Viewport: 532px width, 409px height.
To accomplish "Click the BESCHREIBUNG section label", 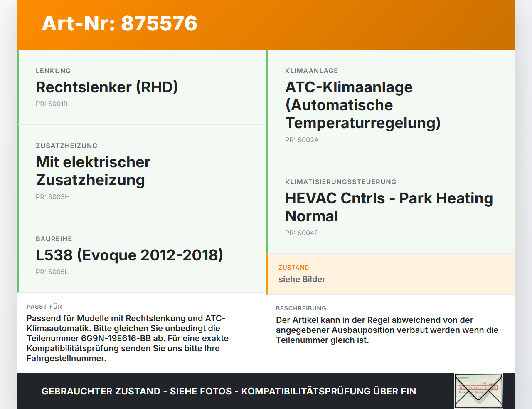I will point(301,308).
